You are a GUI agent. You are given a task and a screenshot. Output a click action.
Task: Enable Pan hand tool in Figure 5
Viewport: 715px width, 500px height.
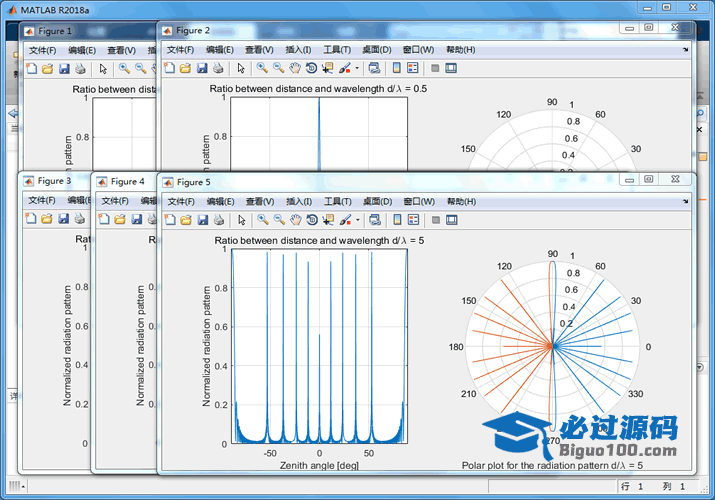pos(295,220)
